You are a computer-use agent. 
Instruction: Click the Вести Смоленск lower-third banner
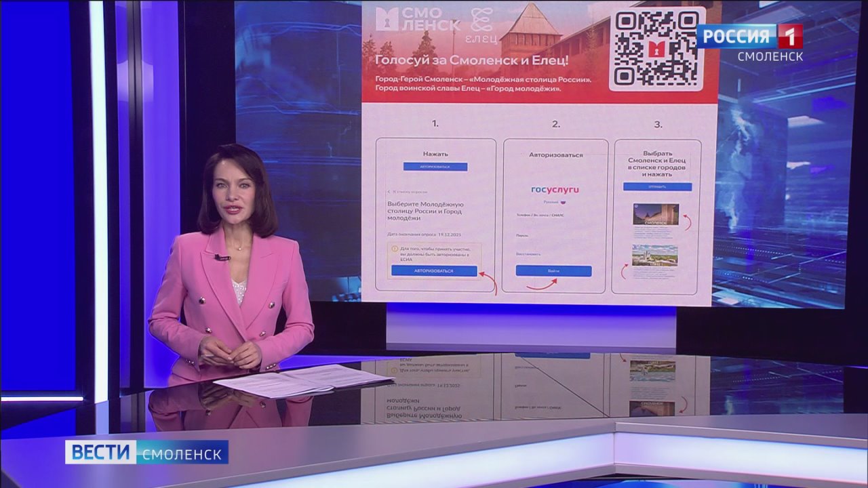click(146, 452)
